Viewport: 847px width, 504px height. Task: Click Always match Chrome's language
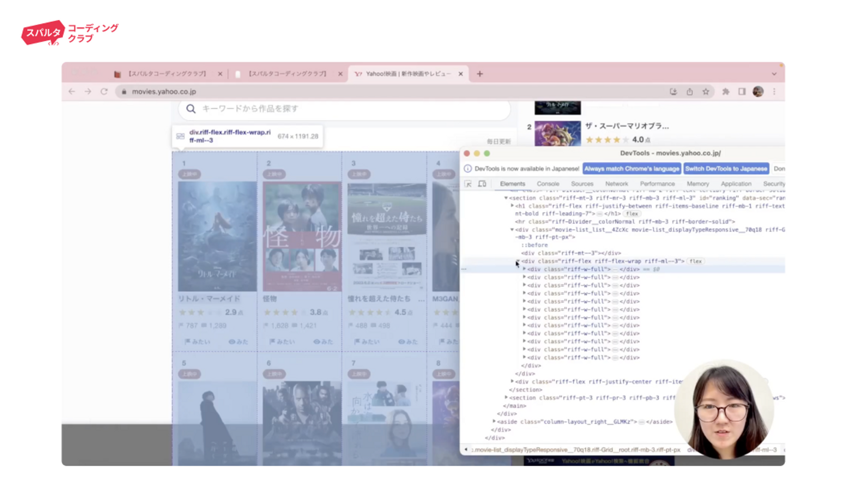point(632,169)
